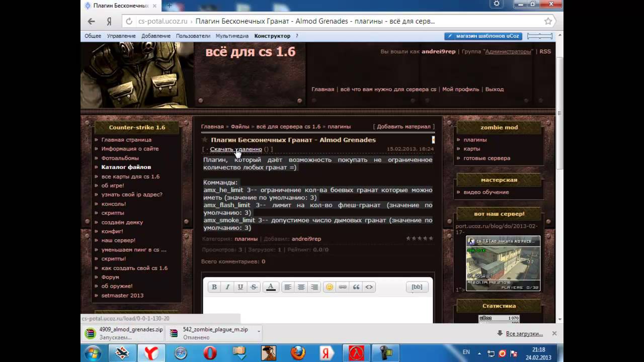Viewport: 644px width, 362px height.
Task: Click the 'Выход' logout link
Action: click(x=495, y=89)
